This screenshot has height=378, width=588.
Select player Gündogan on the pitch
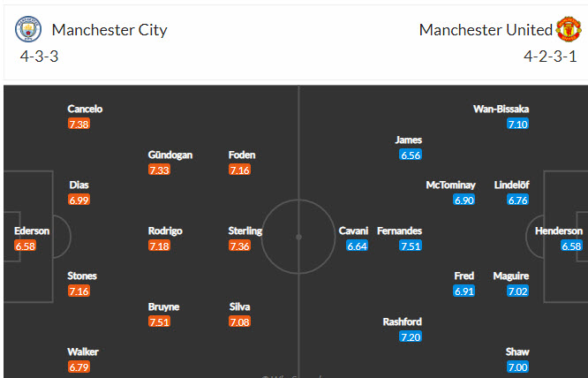170,155
